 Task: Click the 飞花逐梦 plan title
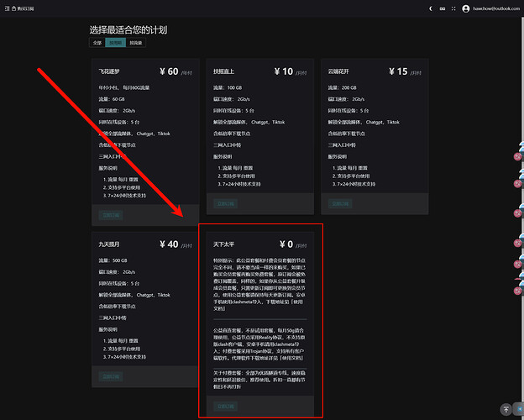pos(109,71)
